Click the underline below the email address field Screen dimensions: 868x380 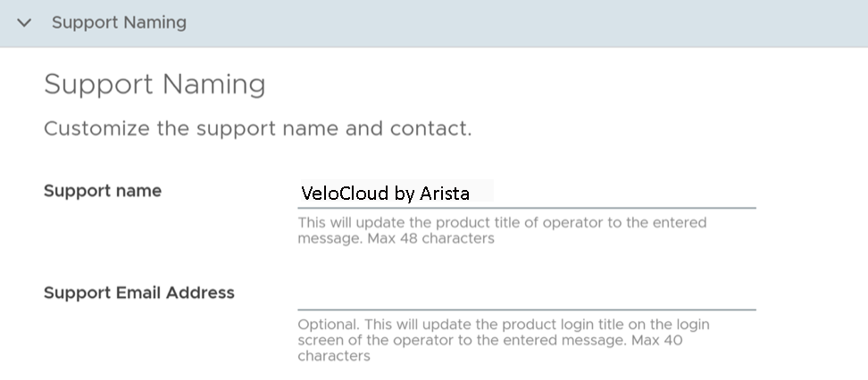(x=526, y=310)
